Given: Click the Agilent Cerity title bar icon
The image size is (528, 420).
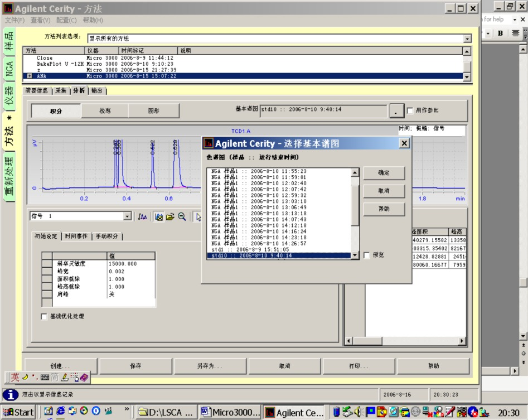Looking at the screenshot, I should click(x=8, y=8).
